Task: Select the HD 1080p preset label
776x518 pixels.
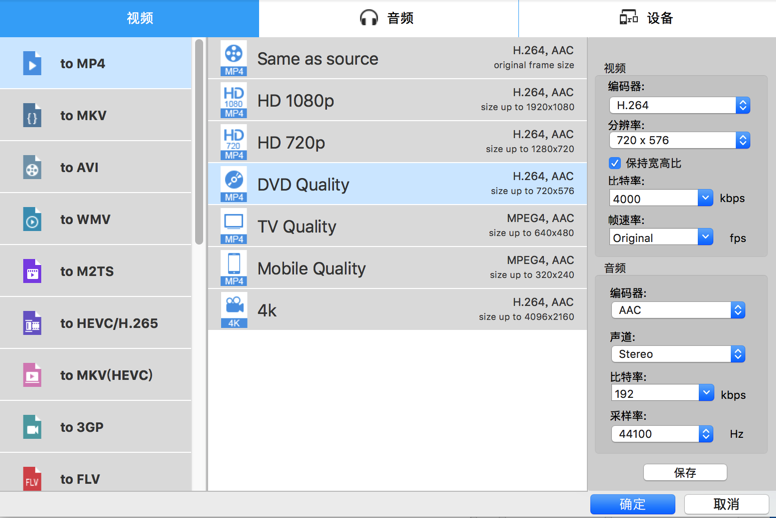Action: pos(295,101)
